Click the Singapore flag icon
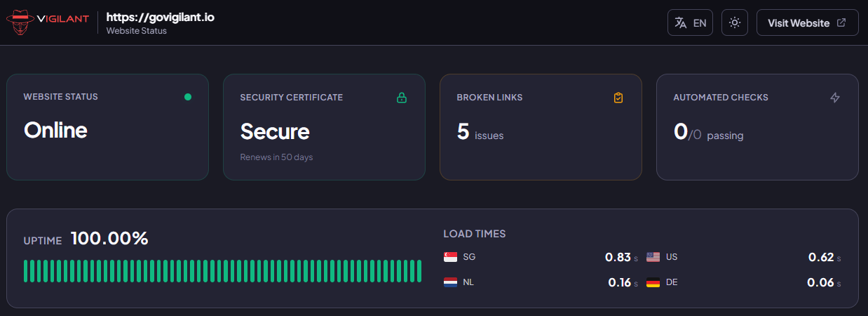 pyautogui.click(x=451, y=257)
